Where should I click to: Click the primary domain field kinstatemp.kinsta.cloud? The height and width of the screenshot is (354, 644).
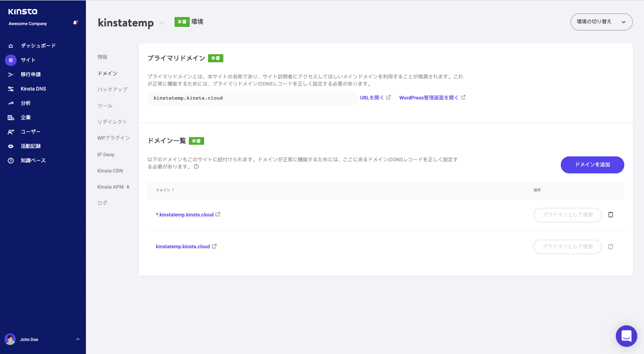pyautogui.click(x=252, y=98)
